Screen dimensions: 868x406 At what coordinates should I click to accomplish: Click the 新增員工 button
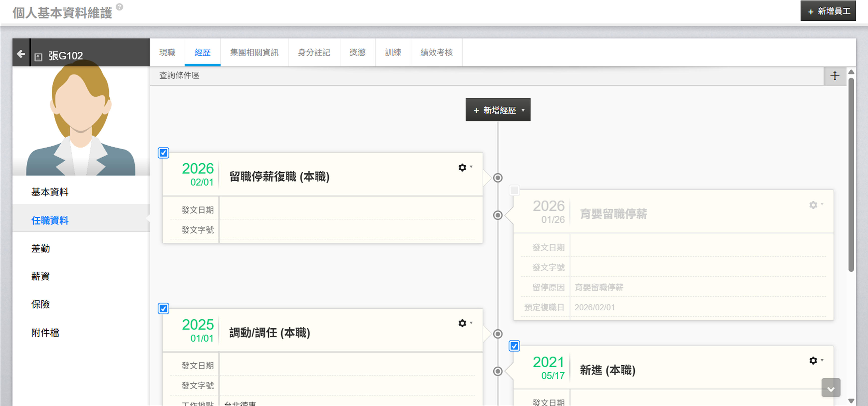point(828,11)
